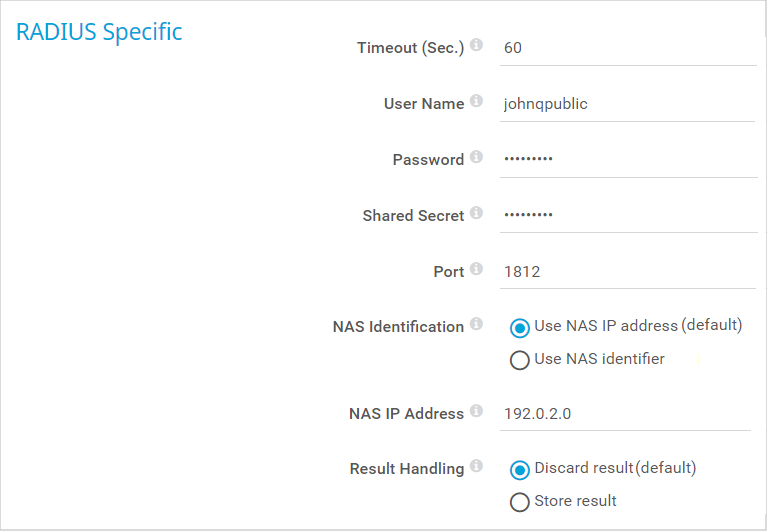The height and width of the screenshot is (531, 767).
Task: Click the info icon beside User Name
Action: [x=476, y=101]
